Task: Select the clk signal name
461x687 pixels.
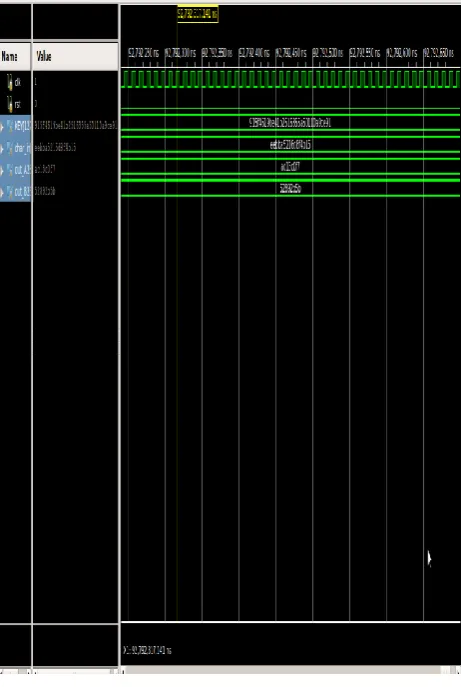Action: 18,82
